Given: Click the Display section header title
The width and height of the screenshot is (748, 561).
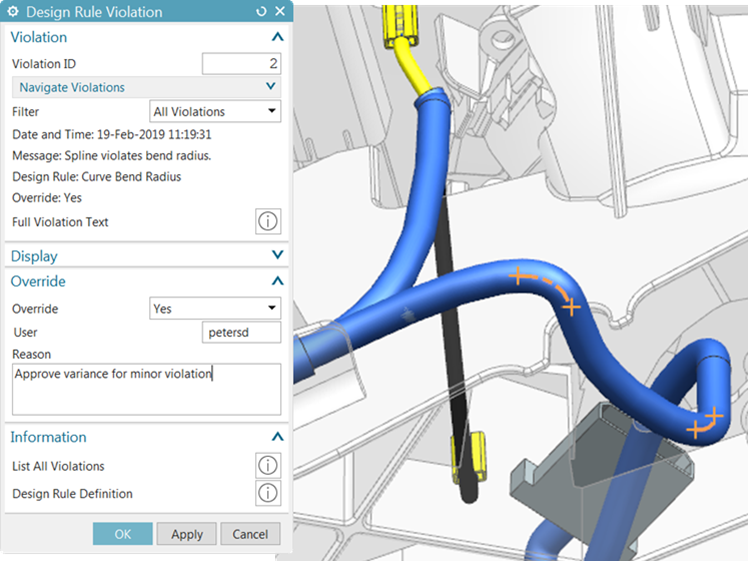Looking at the screenshot, I should point(34,256).
